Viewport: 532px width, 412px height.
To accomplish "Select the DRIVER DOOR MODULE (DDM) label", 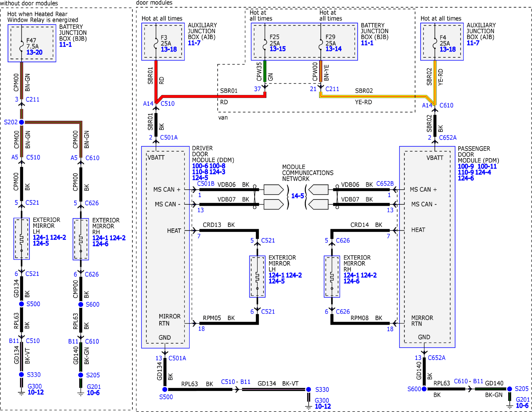I will pos(213,154).
